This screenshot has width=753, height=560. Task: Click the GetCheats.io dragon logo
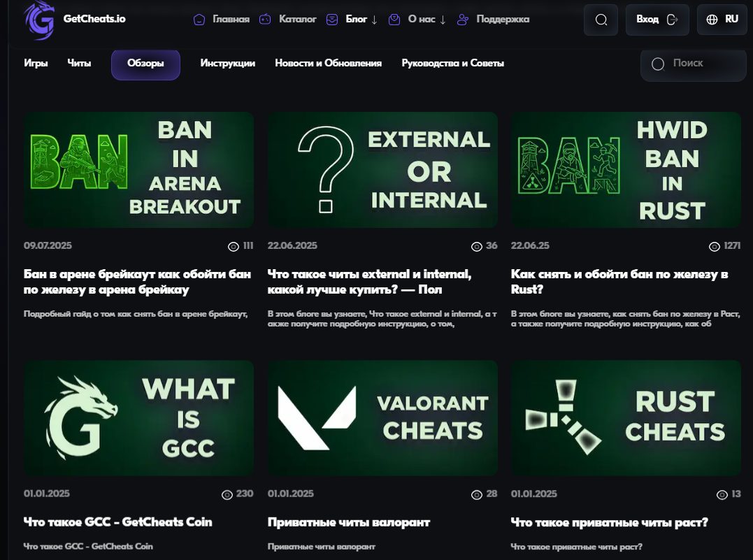(x=39, y=20)
